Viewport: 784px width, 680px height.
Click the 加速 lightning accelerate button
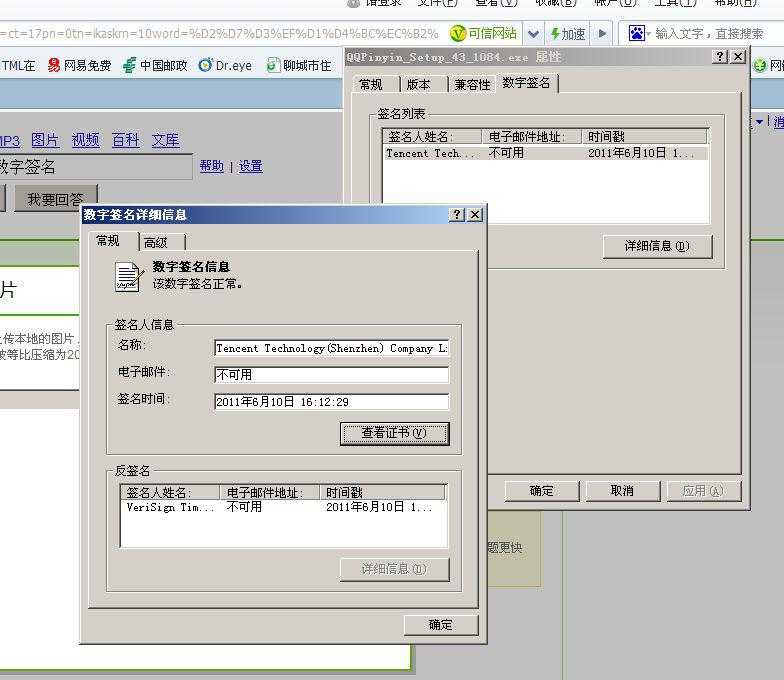click(568, 34)
